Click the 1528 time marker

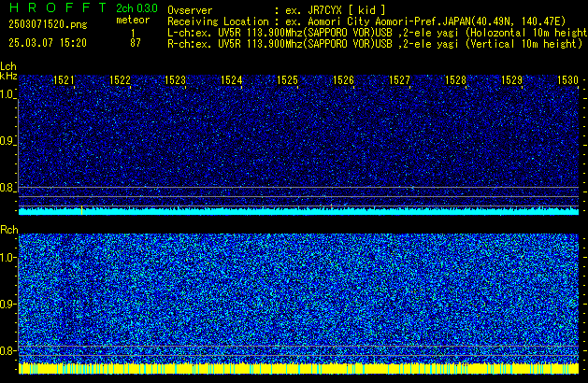455,80
